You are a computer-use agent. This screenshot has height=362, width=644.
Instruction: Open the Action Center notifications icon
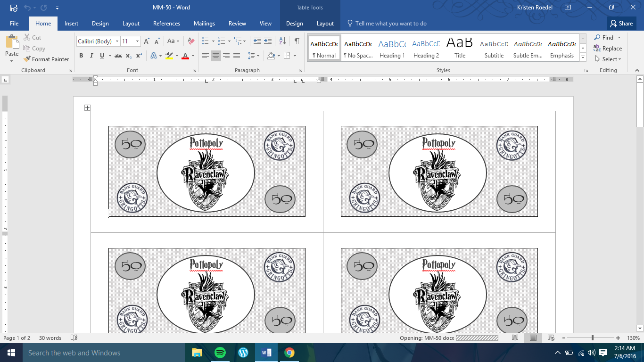click(x=603, y=353)
